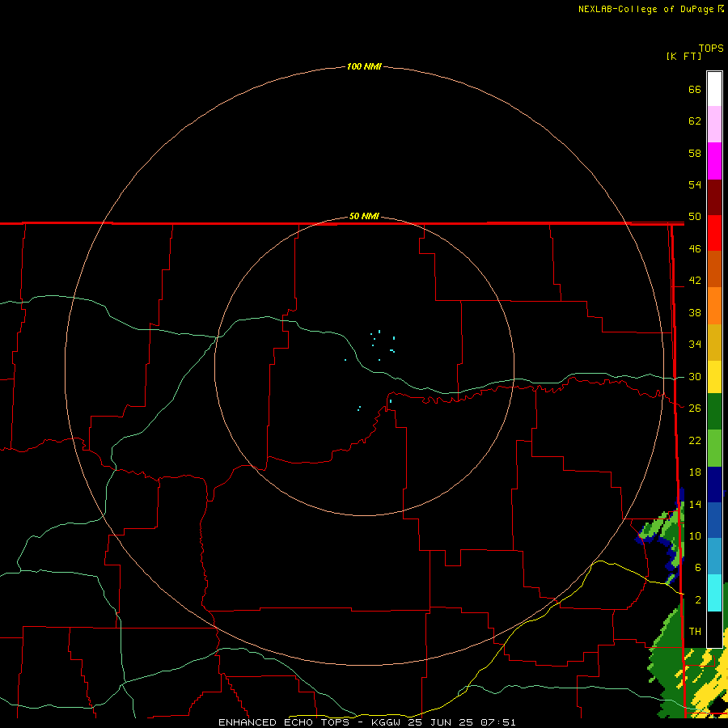Click the dark red 54 kft legend swatch
The image size is (728, 728).
coord(714,198)
